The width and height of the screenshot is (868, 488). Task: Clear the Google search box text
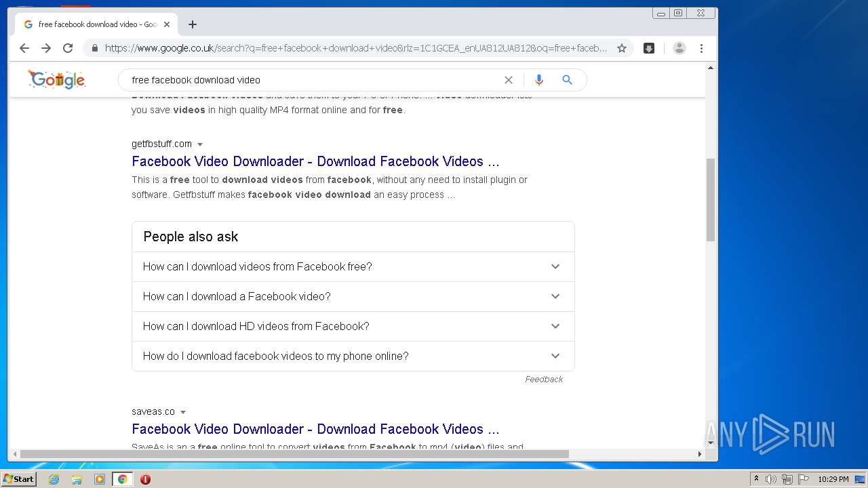[x=509, y=80]
